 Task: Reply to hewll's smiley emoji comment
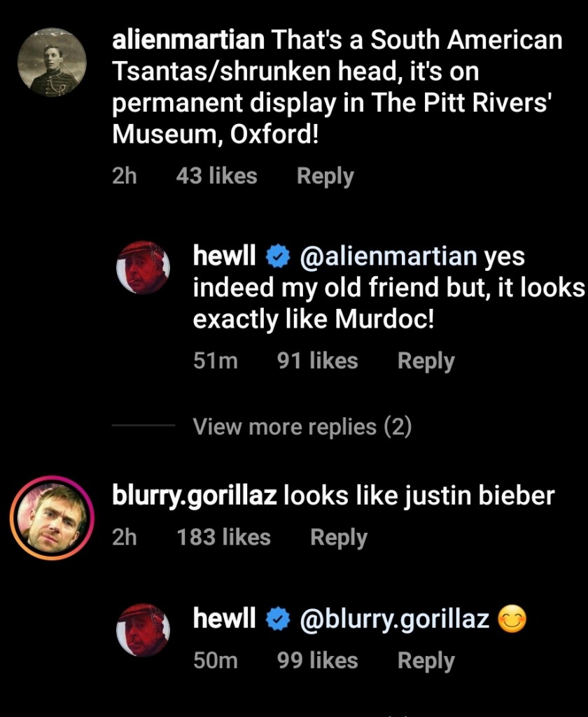point(426,660)
